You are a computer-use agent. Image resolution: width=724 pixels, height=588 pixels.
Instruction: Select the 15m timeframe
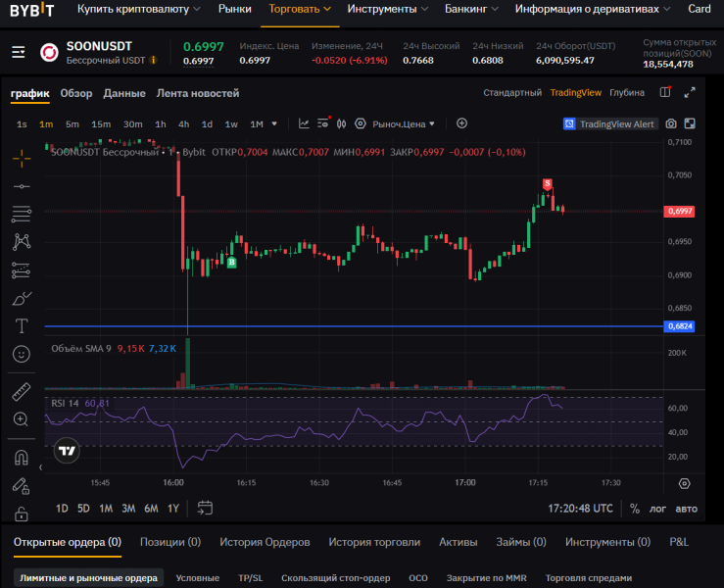[101, 124]
